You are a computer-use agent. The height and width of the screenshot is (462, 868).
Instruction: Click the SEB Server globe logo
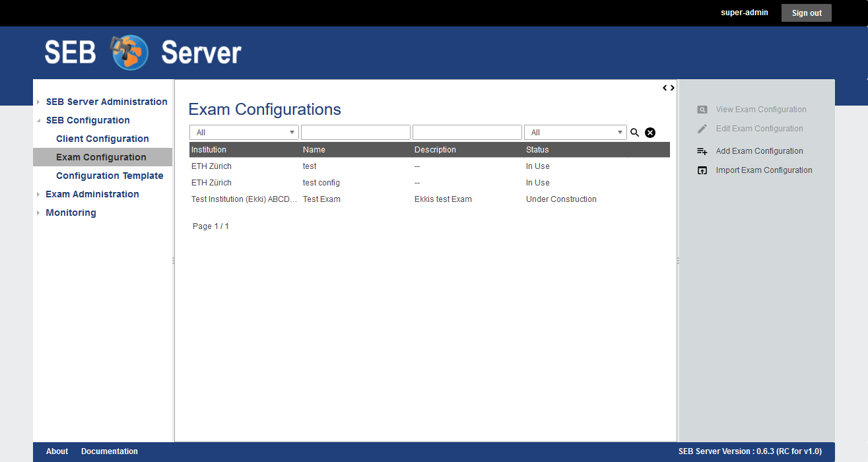(130, 53)
